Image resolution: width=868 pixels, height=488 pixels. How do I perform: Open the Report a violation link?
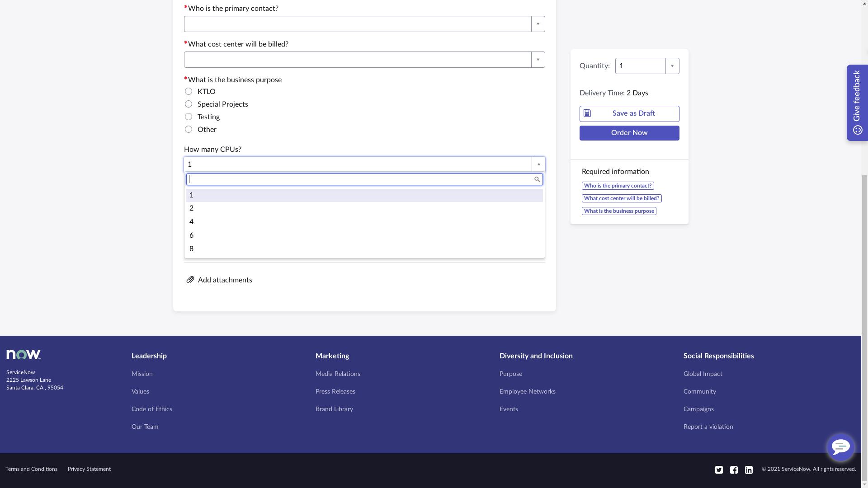pyautogui.click(x=708, y=426)
